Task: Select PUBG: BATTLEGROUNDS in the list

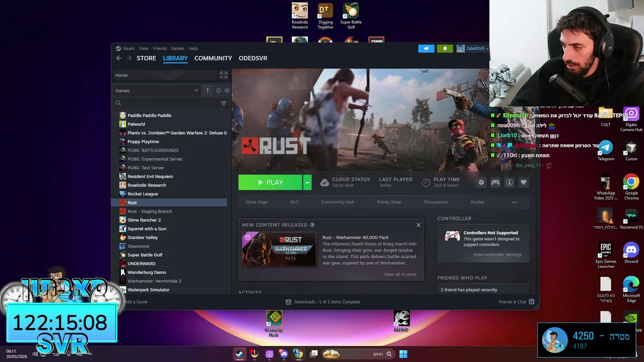Action: [x=153, y=150]
